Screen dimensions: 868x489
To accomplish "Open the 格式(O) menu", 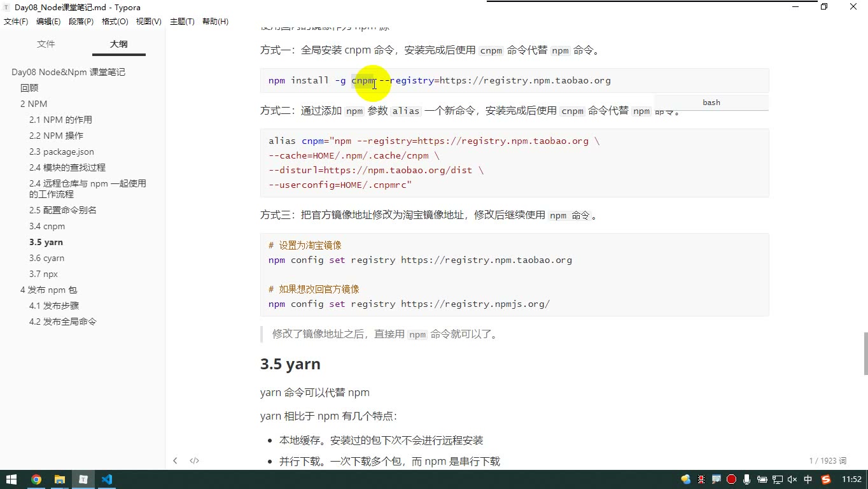I will [x=115, y=21].
